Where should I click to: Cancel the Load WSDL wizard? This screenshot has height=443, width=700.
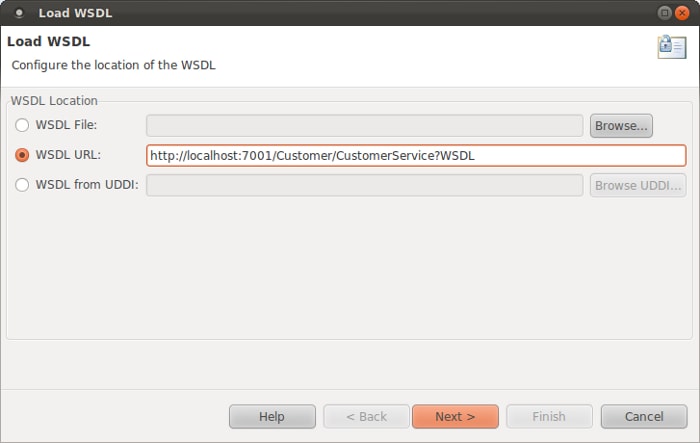643,416
